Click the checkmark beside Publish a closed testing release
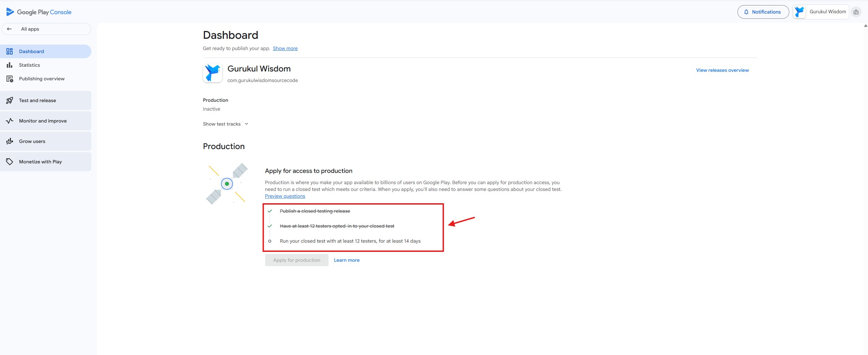 270,211
